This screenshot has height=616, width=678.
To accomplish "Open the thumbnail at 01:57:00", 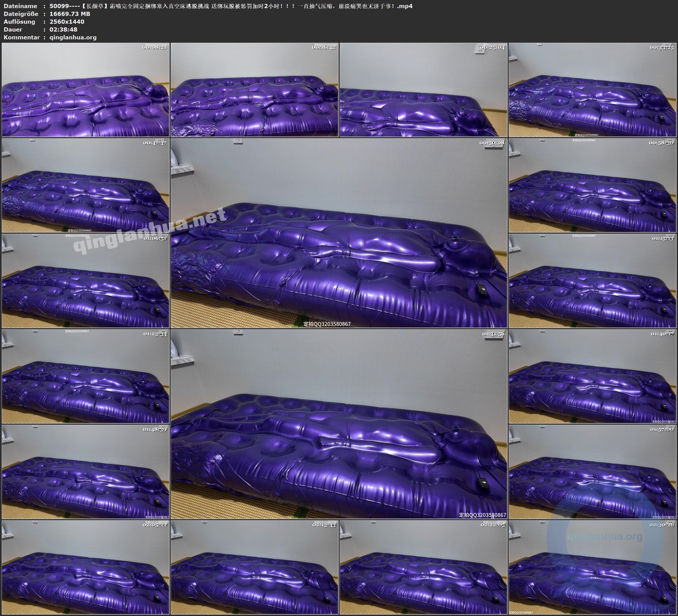I will pos(592,472).
